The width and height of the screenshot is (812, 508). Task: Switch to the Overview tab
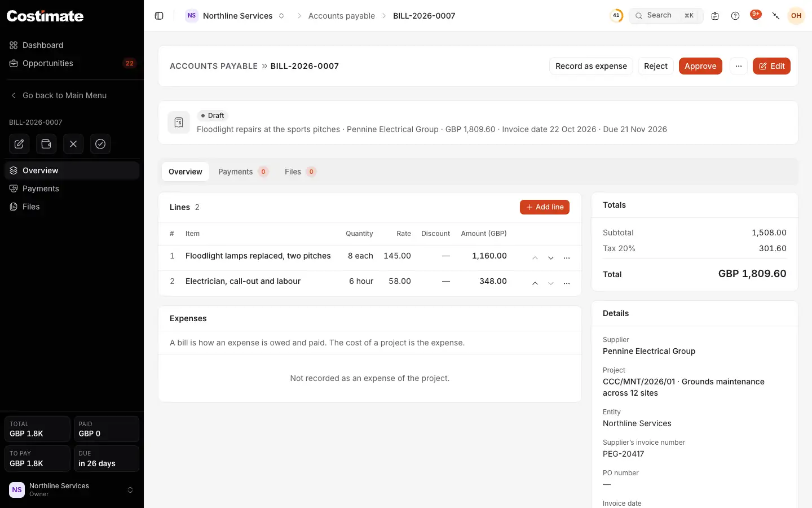(x=186, y=172)
